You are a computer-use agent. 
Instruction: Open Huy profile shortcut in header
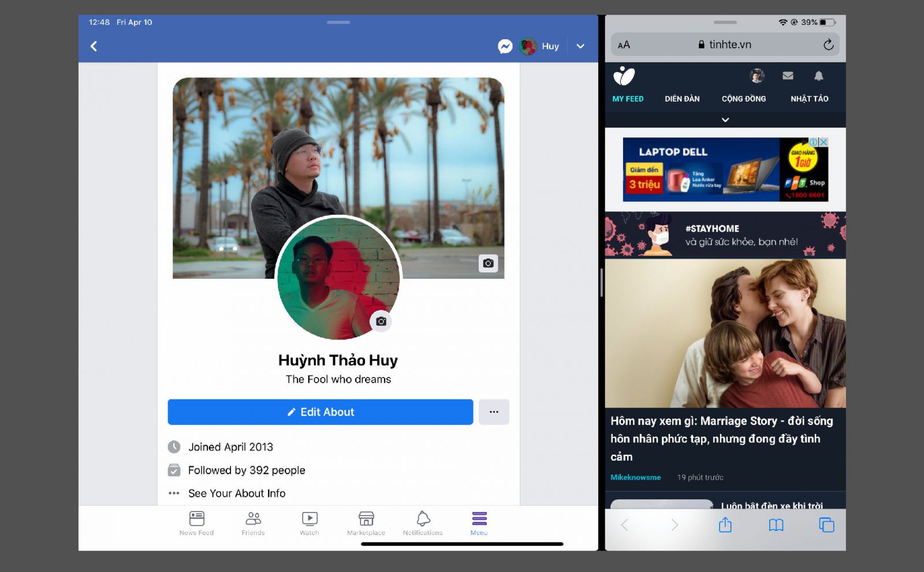pyautogui.click(x=539, y=46)
